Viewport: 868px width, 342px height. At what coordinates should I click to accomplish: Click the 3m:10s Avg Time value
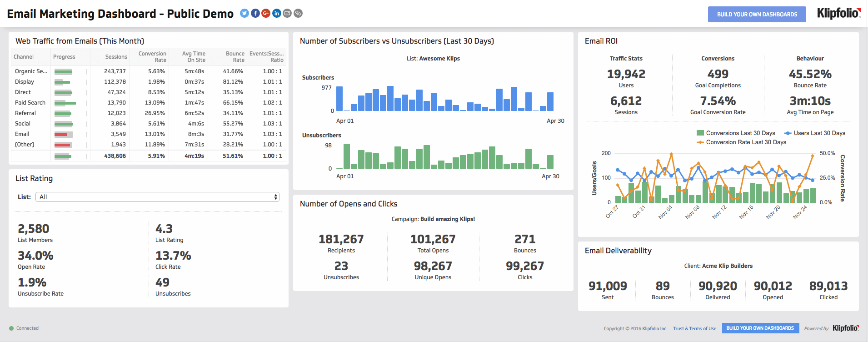[810, 101]
